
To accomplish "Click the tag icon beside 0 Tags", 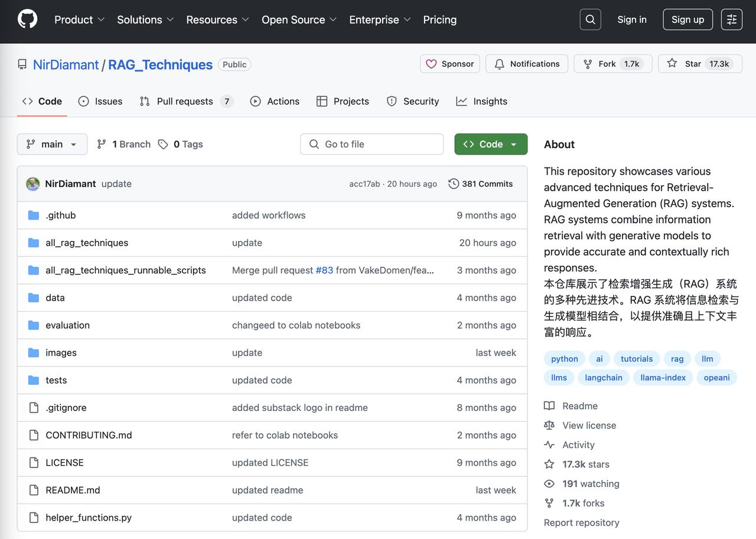I will point(163,144).
